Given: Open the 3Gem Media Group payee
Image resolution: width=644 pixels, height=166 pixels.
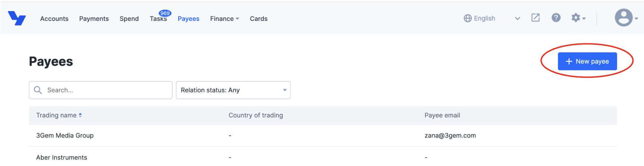Looking at the screenshot, I should pyautogui.click(x=65, y=135).
